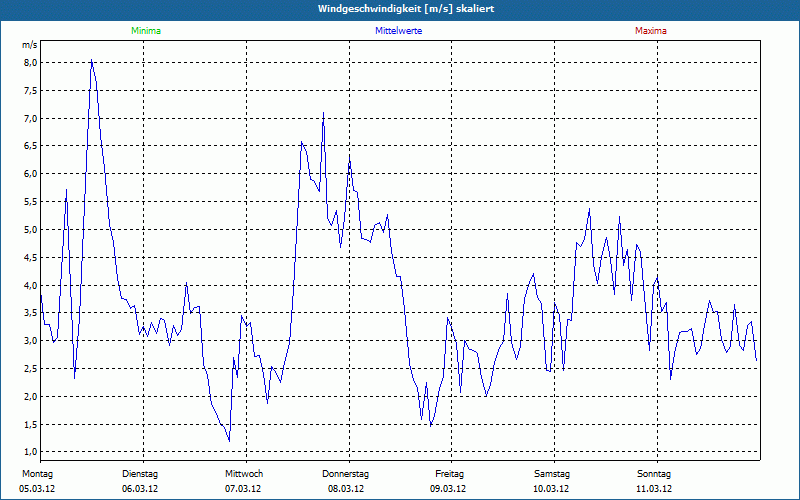Viewport: 800px width, 500px height.
Task: Click the Mittwoch day label
Action: point(244,474)
